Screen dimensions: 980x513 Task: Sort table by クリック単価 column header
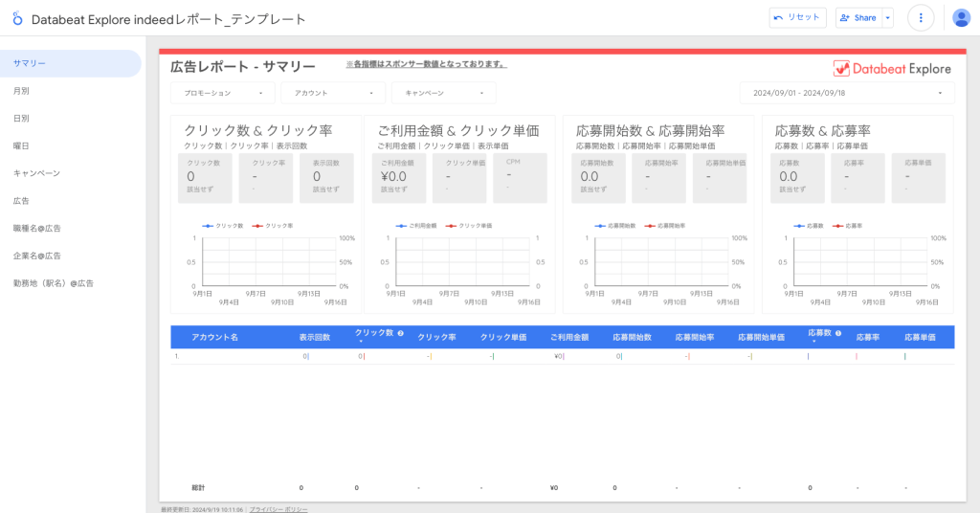[503, 338]
